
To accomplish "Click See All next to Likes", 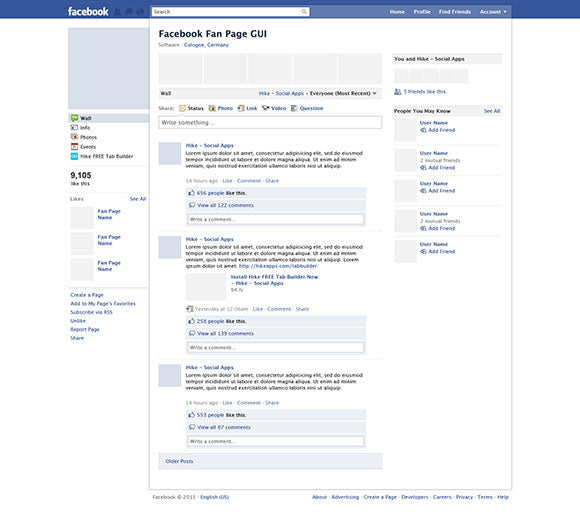I will coord(138,199).
